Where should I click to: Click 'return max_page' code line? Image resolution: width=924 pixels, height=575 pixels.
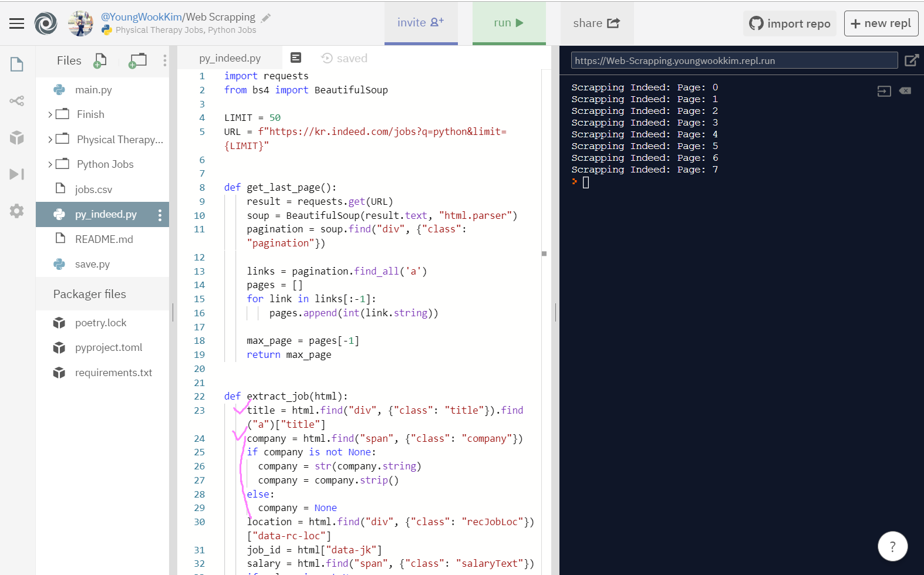(x=289, y=355)
